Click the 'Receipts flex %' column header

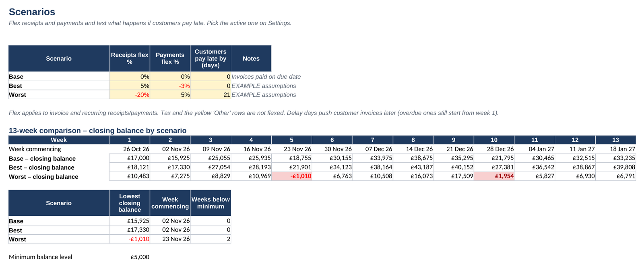click(x=130, y=58)
